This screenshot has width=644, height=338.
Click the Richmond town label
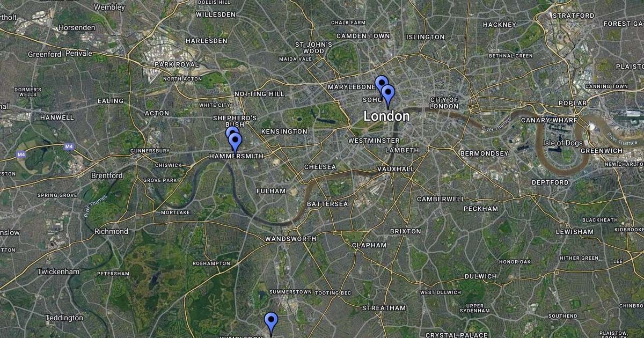(x=111, y=231)
